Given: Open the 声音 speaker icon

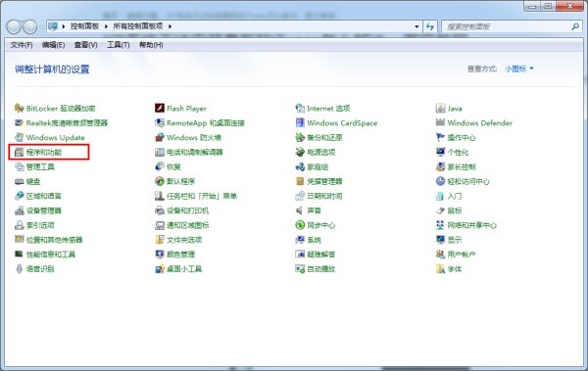Looking at the screenshot, I should (x=300, y=210).
